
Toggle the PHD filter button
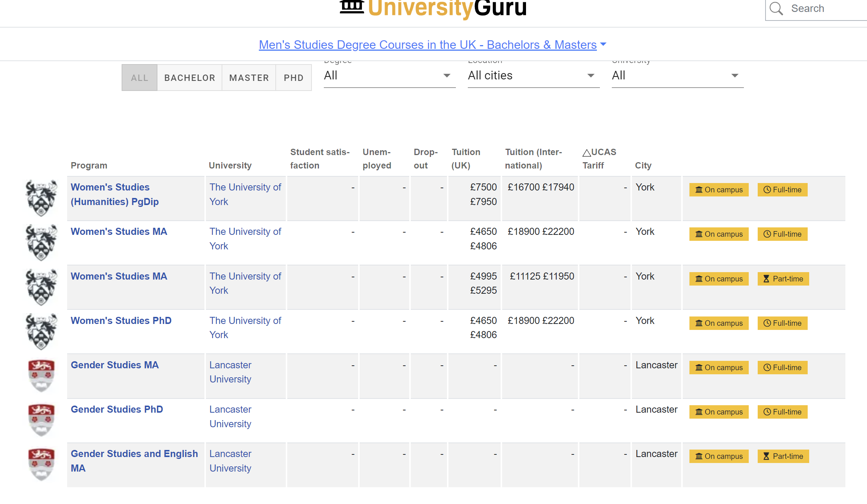pyautogui.click(x=294, y=78)
